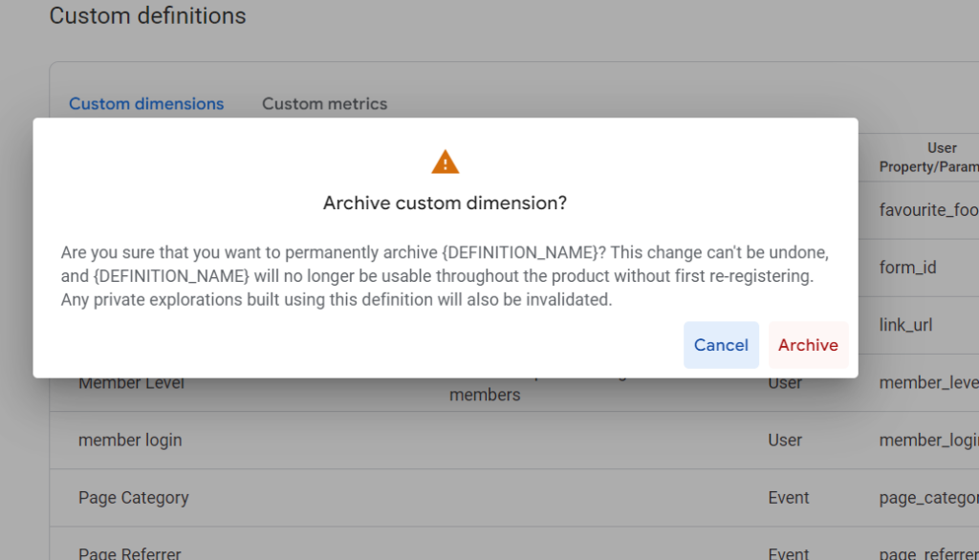Viewport: 979px width, 560px height.
Task: Confirm with the red Archive button
Action: [808, 345]
